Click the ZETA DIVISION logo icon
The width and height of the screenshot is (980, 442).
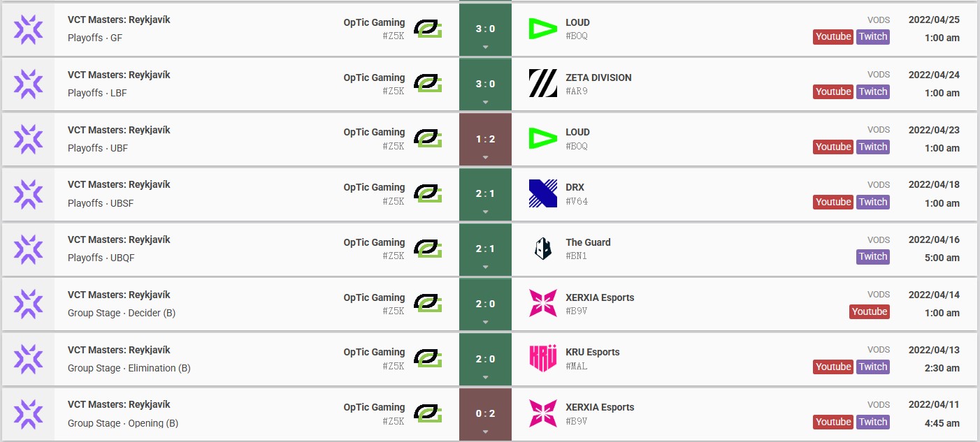pos(542,84)
